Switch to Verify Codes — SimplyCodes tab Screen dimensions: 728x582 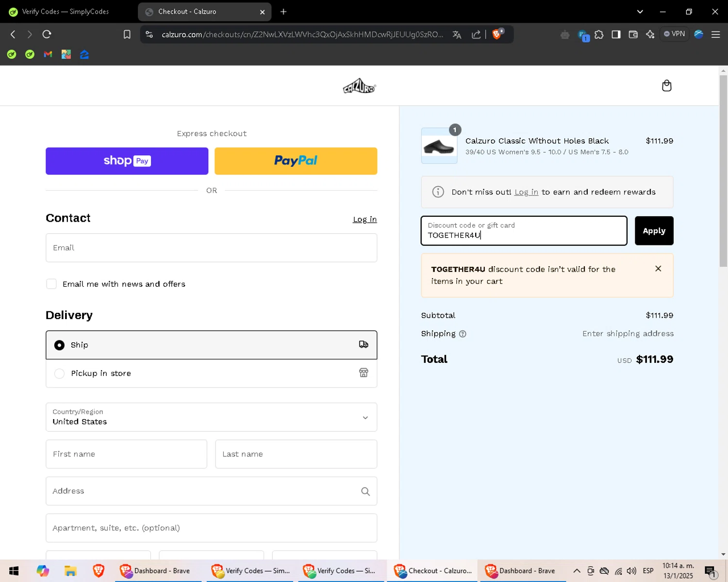click(x=66, y=12)
